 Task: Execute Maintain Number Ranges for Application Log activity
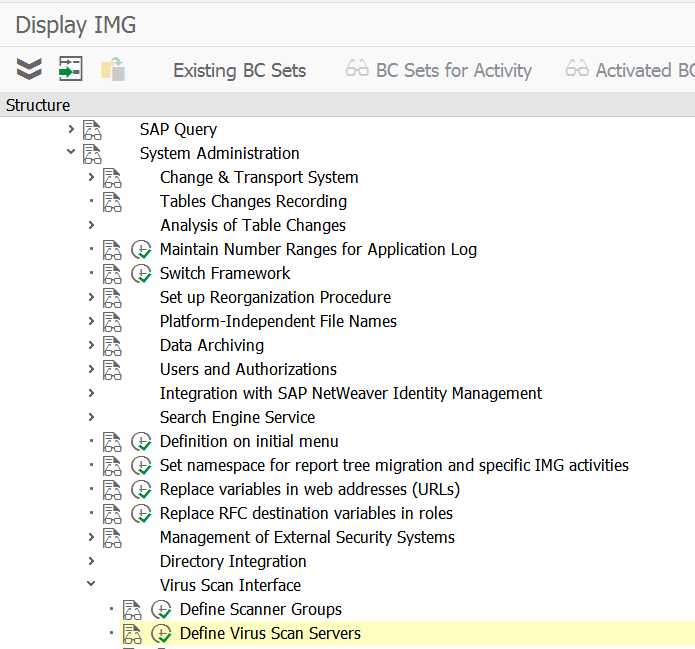click(x=141, y=250)
